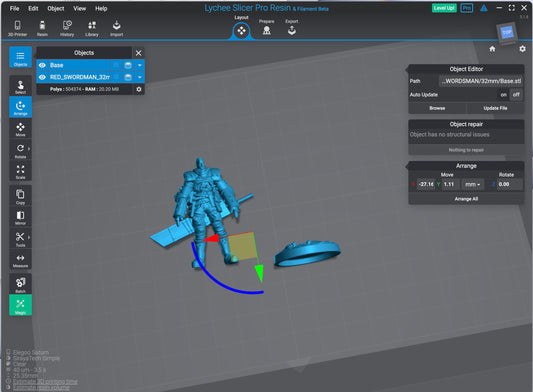Viewport: 533px width, 392px height.
Task: Select the Measure tool in sidebar
Action: pyautogui.click(x=20, y=260)
